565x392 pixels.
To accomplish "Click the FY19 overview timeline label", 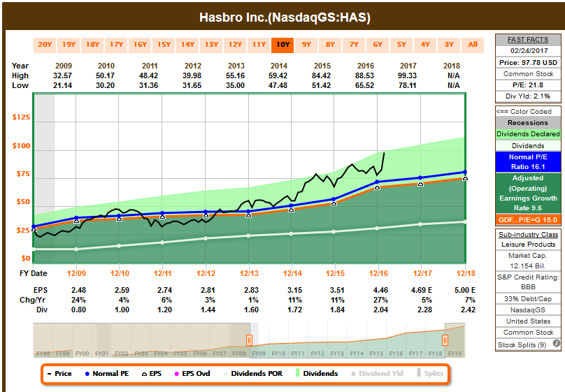I will click(x=455, y=354).
